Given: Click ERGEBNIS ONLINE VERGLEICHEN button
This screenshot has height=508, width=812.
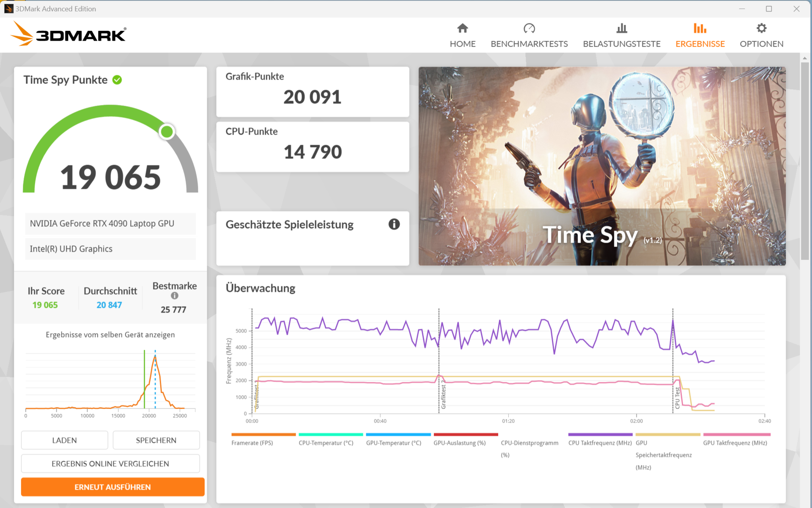Looking at the screenshot, I should click(x=110, y=464).
